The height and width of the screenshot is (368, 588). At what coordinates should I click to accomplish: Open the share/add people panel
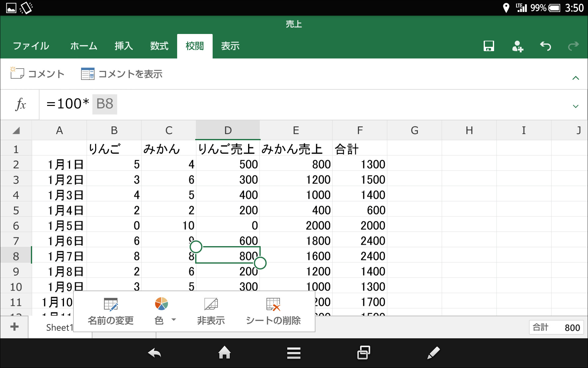518,46
